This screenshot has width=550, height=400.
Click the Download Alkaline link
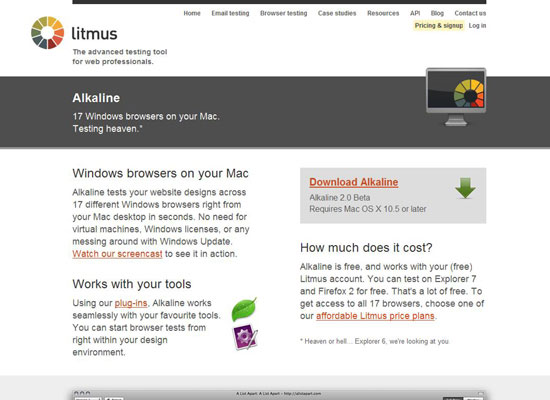[354, 182]
